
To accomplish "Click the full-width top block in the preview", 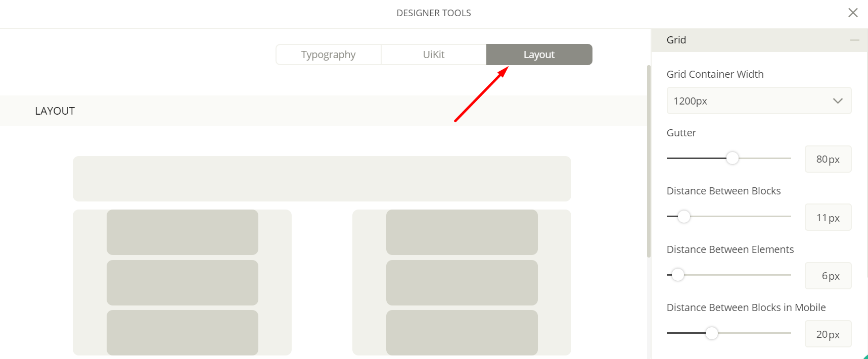I will 322,179.
